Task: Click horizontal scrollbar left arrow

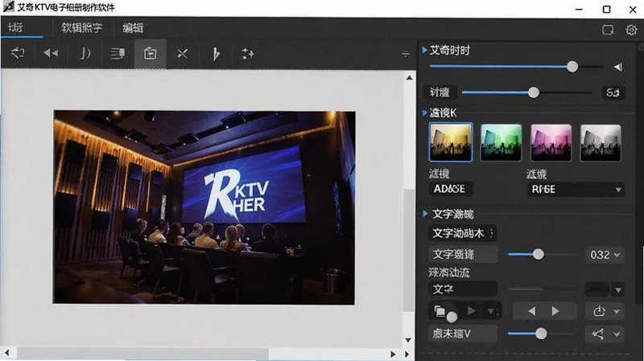Action: coord(7,353)
